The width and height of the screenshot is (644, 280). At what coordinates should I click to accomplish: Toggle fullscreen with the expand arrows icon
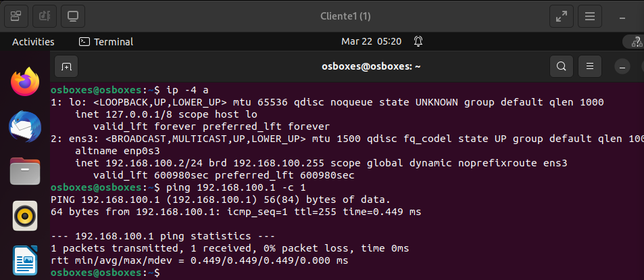(561, 16)
